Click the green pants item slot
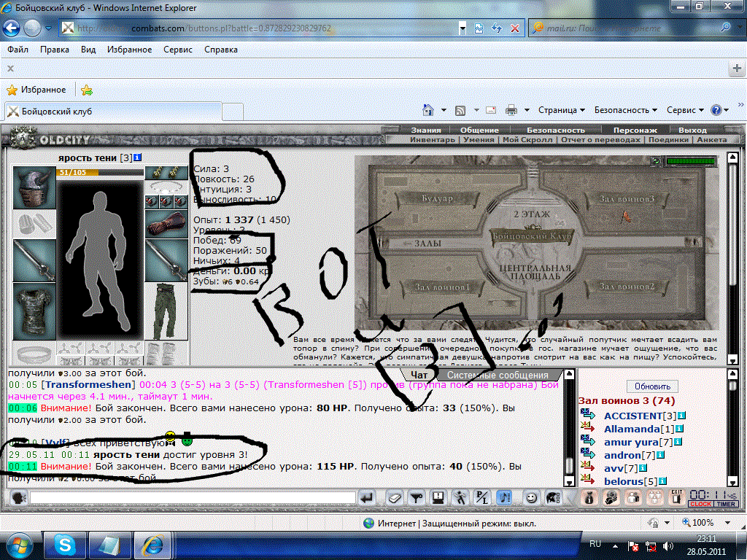 166,311
